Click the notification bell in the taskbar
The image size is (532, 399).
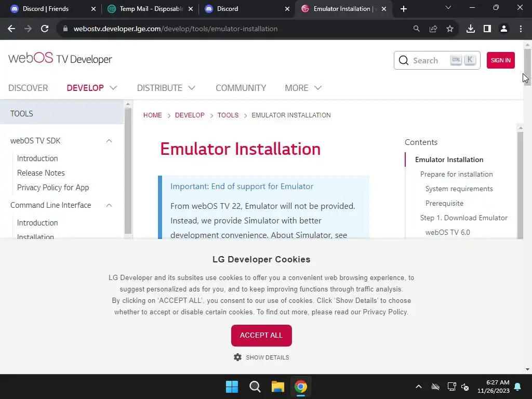point(518,387)
